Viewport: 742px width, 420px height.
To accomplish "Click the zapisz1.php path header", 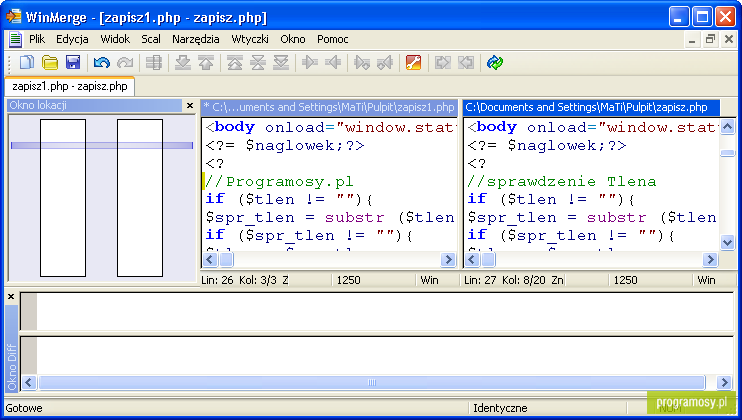I will pyautogui.click(x=329, y=107).
